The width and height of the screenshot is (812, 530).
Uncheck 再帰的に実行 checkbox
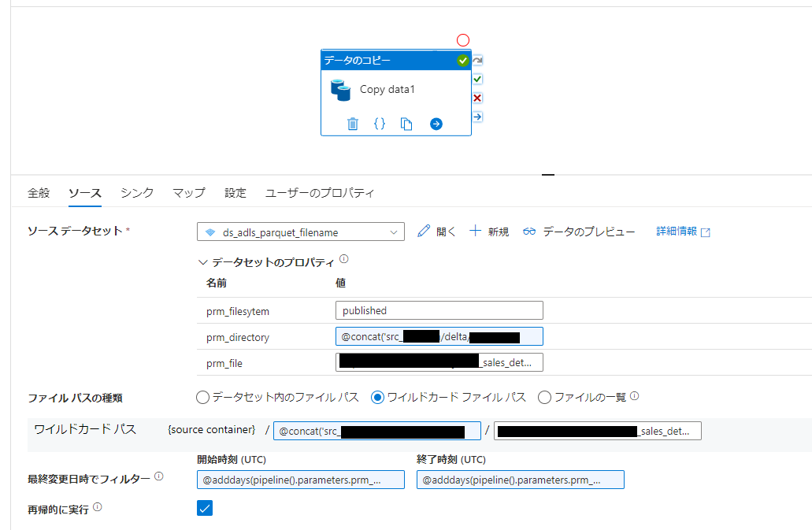pyautogui.click(x=205, y=508)
